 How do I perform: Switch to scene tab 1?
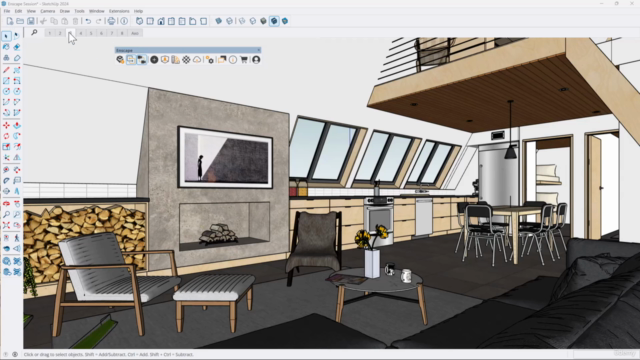tap(49, 33)
